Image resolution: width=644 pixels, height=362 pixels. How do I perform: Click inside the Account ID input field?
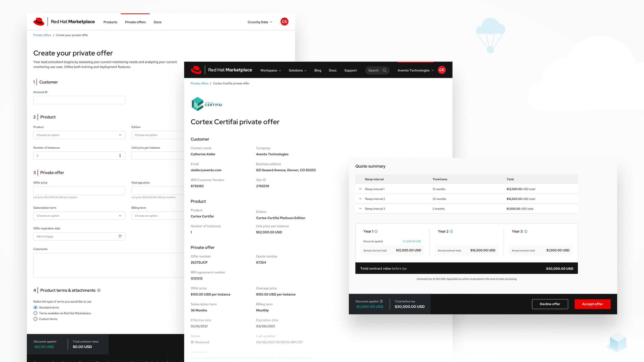pyautogui.click(x=79, y=100)
